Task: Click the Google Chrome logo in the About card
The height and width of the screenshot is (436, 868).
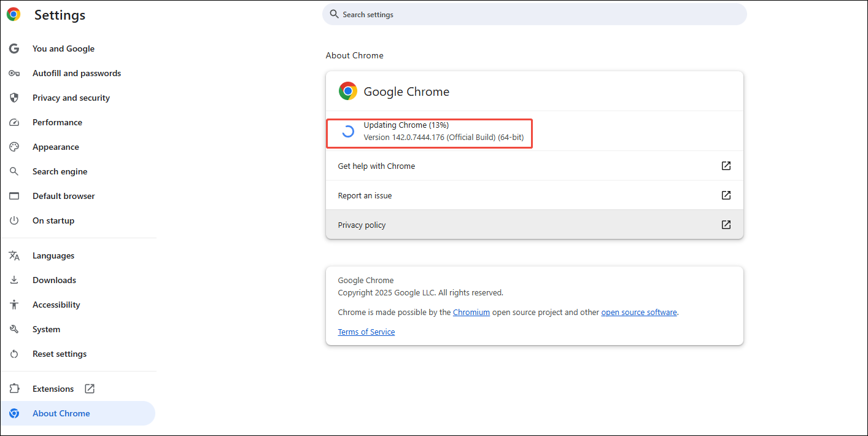Action: (x=348, y=90)
